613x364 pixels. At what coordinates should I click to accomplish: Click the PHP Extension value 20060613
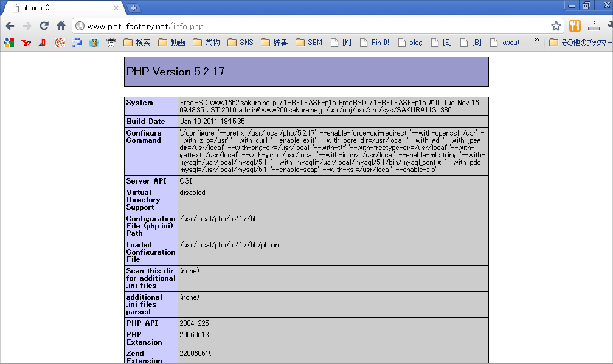(195, 335)
